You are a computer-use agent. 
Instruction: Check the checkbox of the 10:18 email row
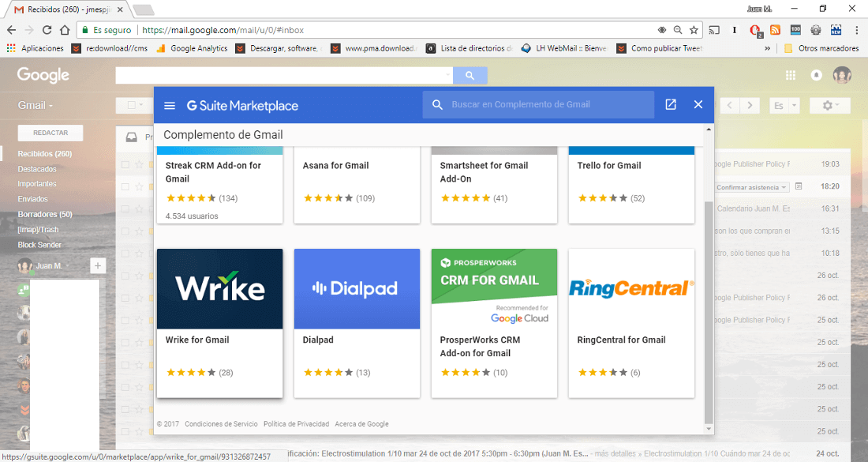click(125, 254)
